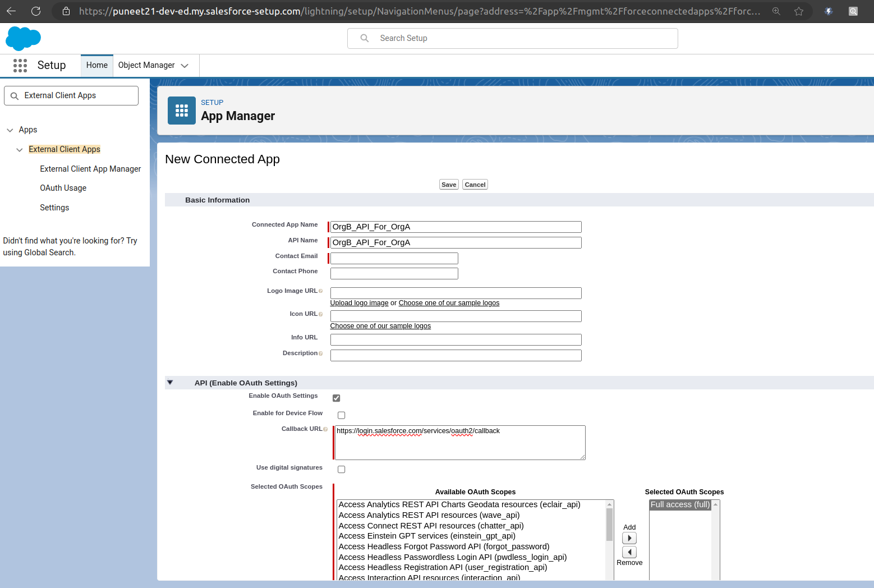Click the help icon next to Callback URL
Viewport: 874px width, 588px height.
point(325,429)
